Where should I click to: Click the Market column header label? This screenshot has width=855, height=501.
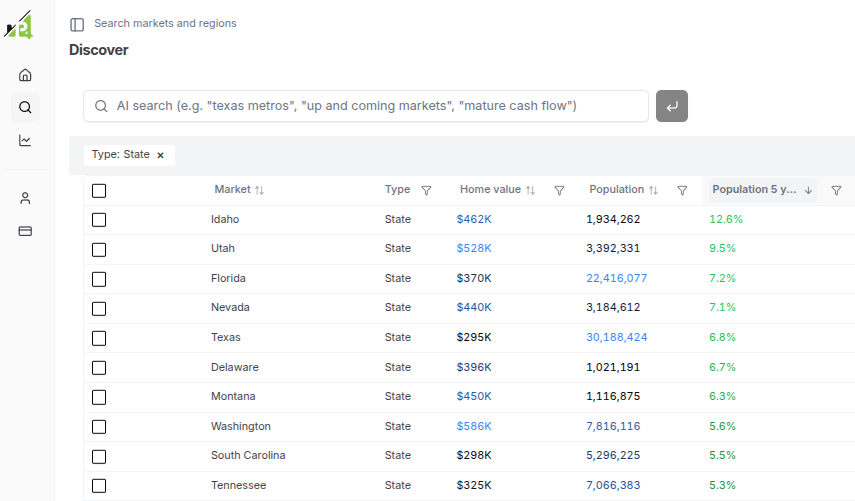[x=232, y=189]
